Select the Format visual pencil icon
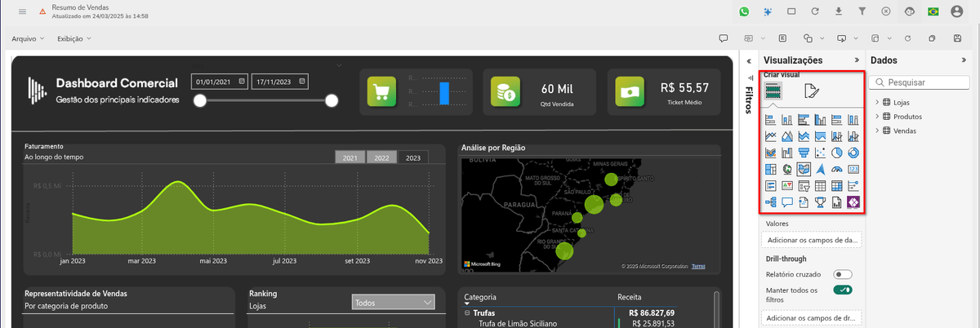This screenshot has width=980, height=328. point(811,91)
